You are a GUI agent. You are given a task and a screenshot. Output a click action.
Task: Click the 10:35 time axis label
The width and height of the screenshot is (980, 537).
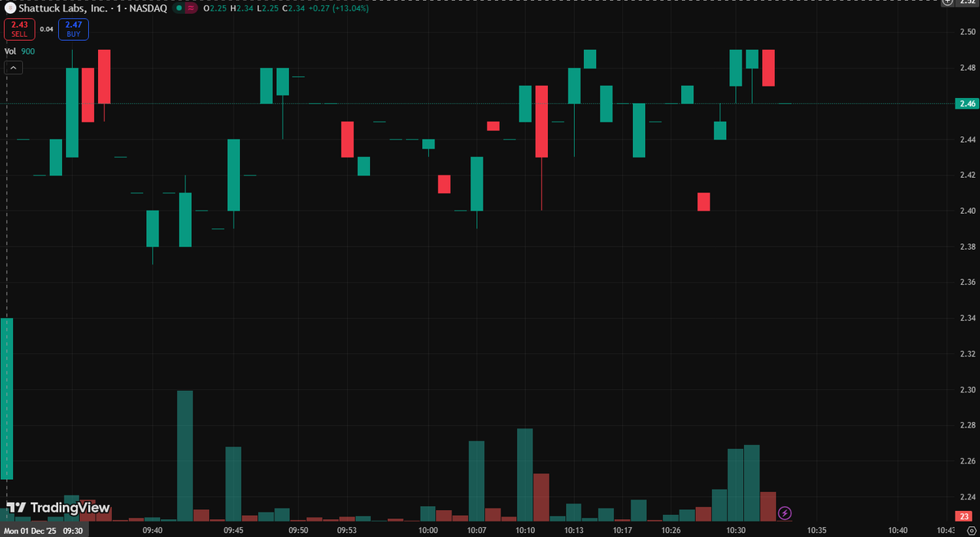coord(817,530)
